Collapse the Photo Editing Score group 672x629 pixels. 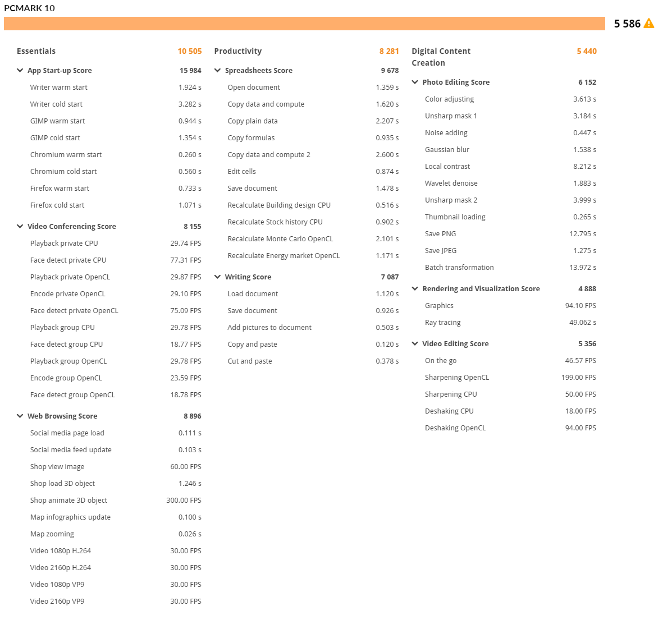(415, 82)
